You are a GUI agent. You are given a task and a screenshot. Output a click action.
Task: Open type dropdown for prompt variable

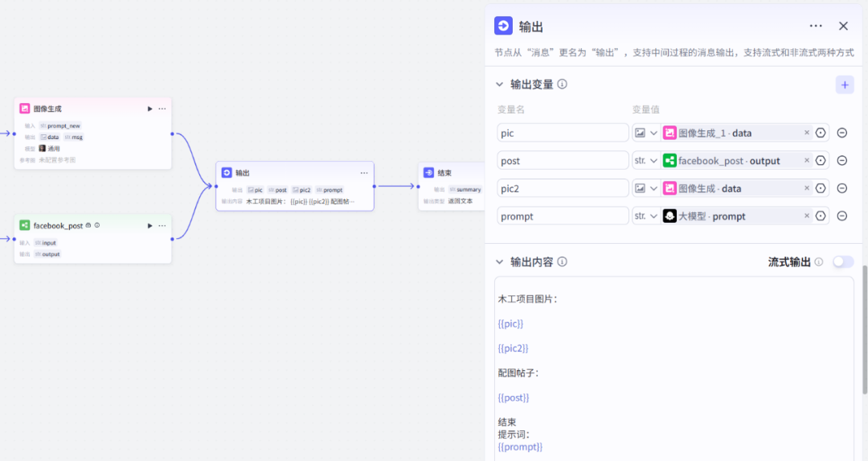tap(646, 216)
